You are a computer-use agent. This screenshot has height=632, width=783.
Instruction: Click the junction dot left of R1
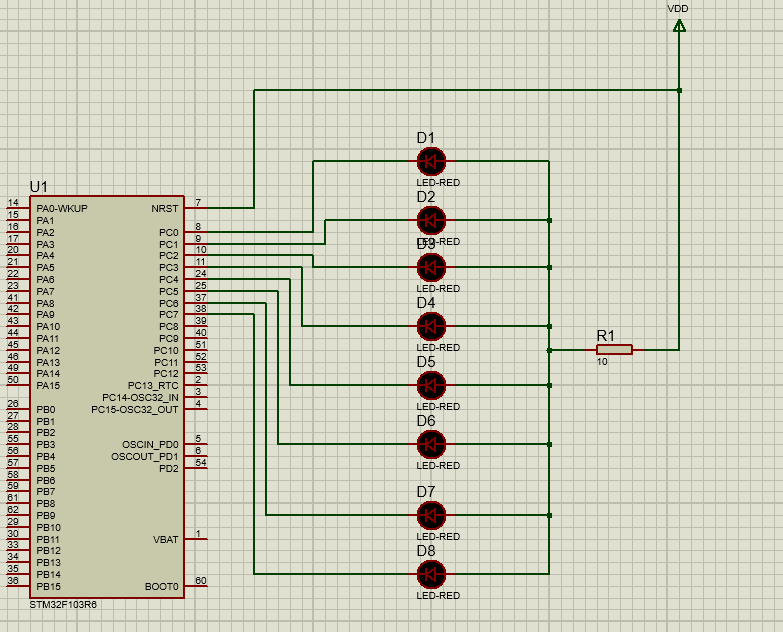tap(549, 350)
